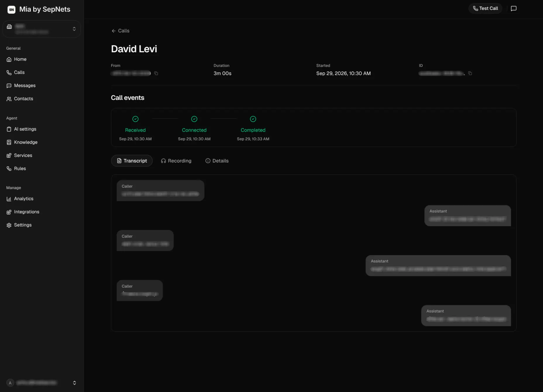Open Calls in sidebar
The height and width of the screenshot is (392, 543).
(x=19, y=72)
